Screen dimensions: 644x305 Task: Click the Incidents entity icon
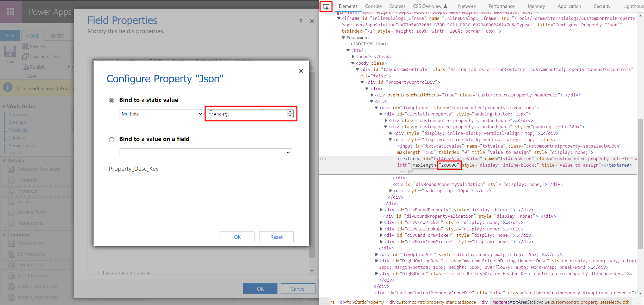[x=11, y=180]
